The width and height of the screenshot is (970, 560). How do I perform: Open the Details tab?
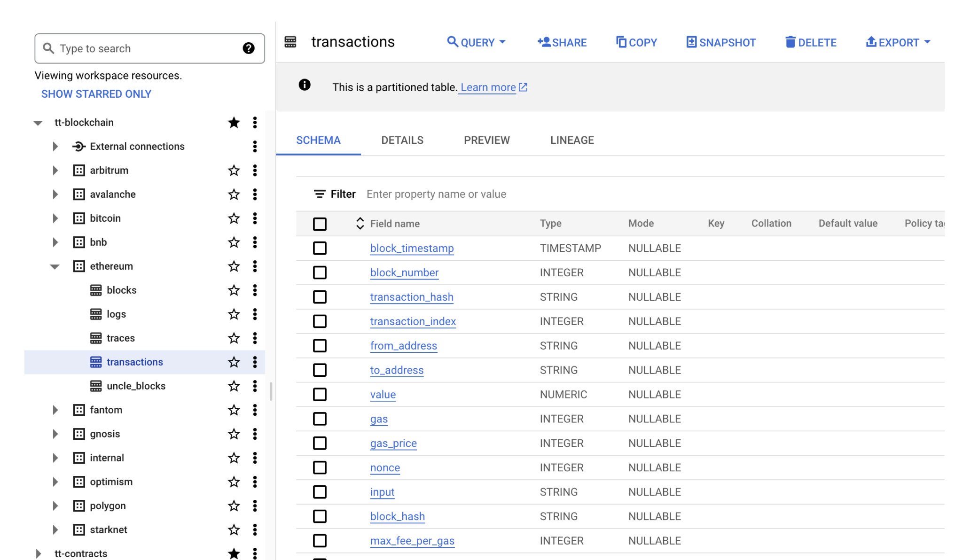402,140
